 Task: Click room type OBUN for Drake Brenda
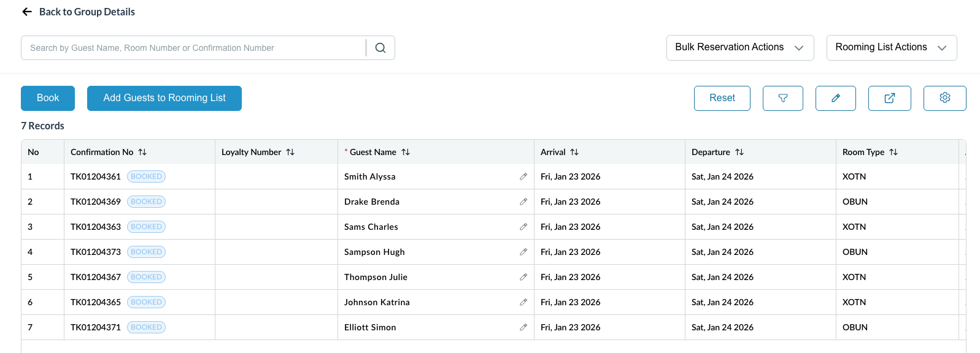click(x=855, y=202)
